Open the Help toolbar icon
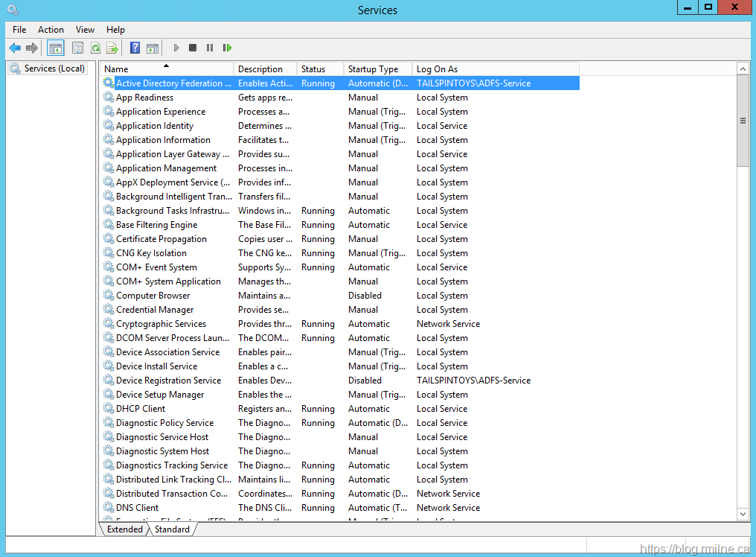Image resolution: width=756 pixels, height=557 pixels. (135, 48)
